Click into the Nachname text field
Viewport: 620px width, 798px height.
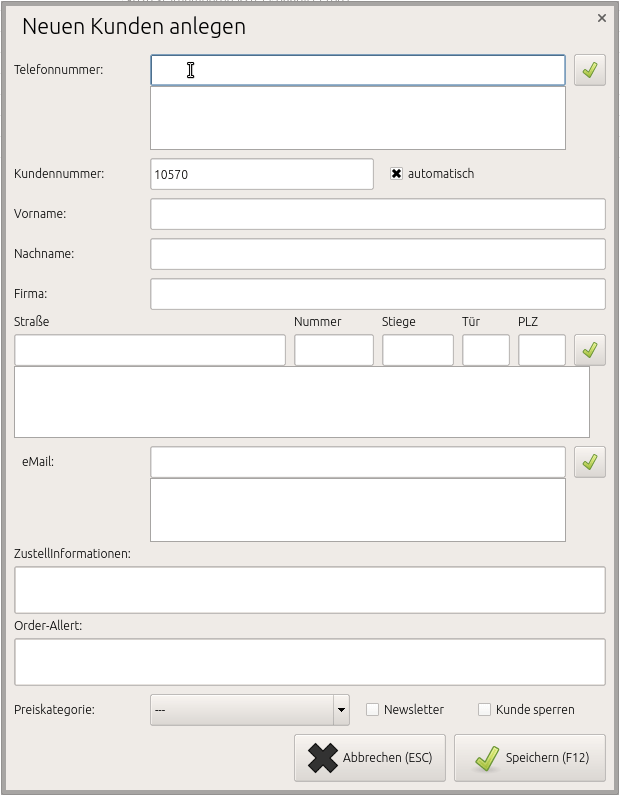tap(377, 254)
